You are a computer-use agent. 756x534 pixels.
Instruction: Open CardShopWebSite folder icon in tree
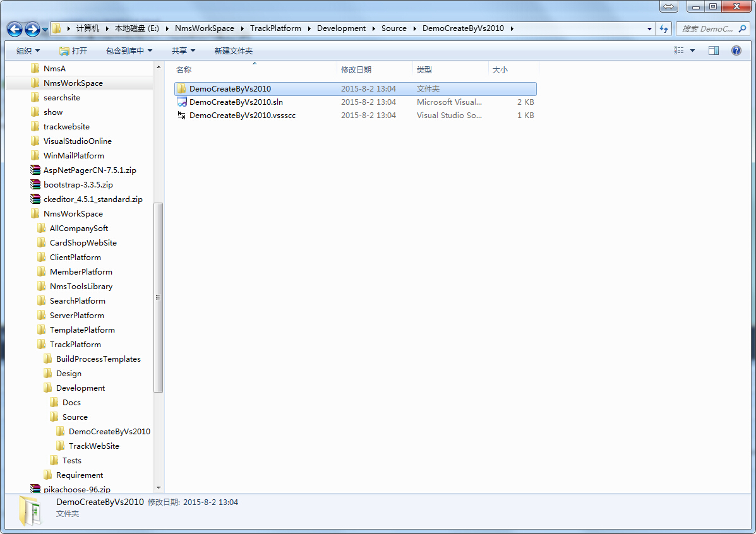click(x=42, y=242)
